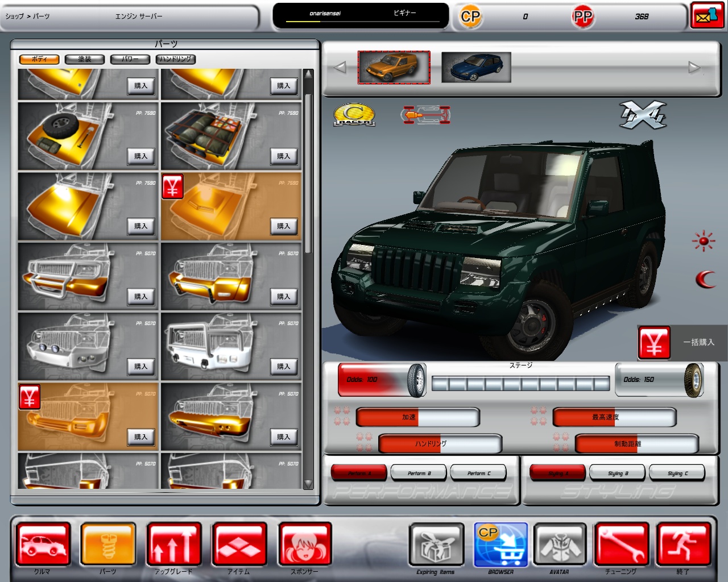Switch to the ハンドリング handling tab

176,59
